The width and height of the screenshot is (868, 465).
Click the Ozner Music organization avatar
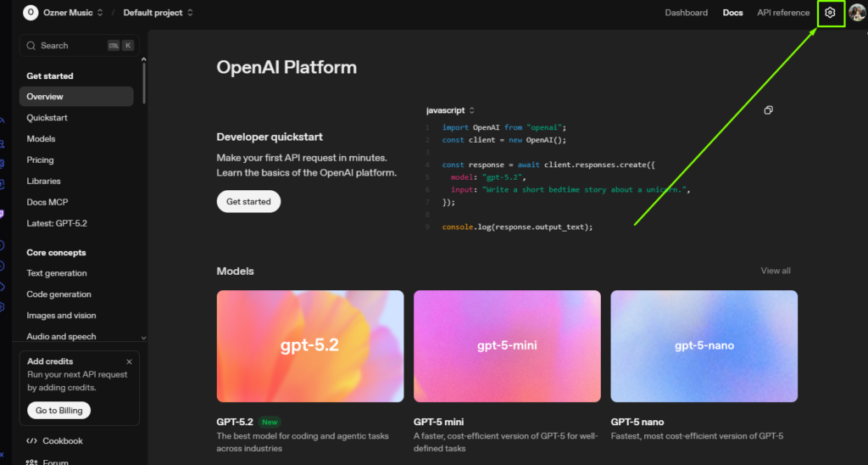(x=31, y=13)
